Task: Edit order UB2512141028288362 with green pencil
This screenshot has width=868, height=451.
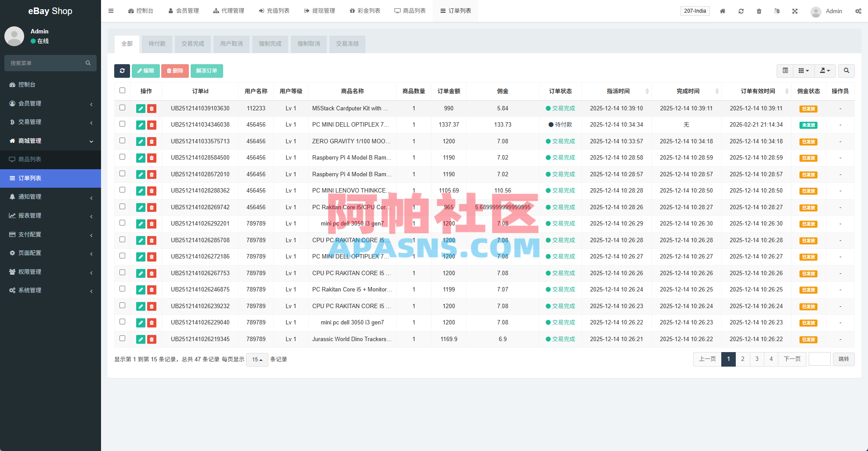Action: point(141,191)
